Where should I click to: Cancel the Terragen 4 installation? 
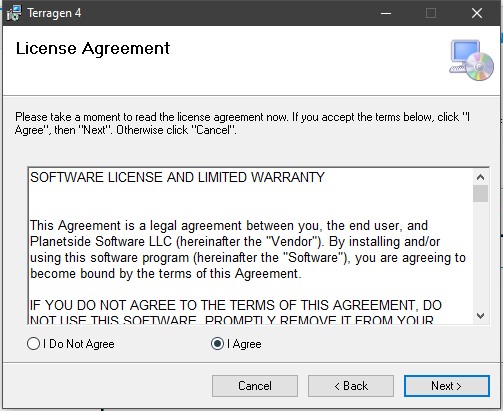(255, 386)
